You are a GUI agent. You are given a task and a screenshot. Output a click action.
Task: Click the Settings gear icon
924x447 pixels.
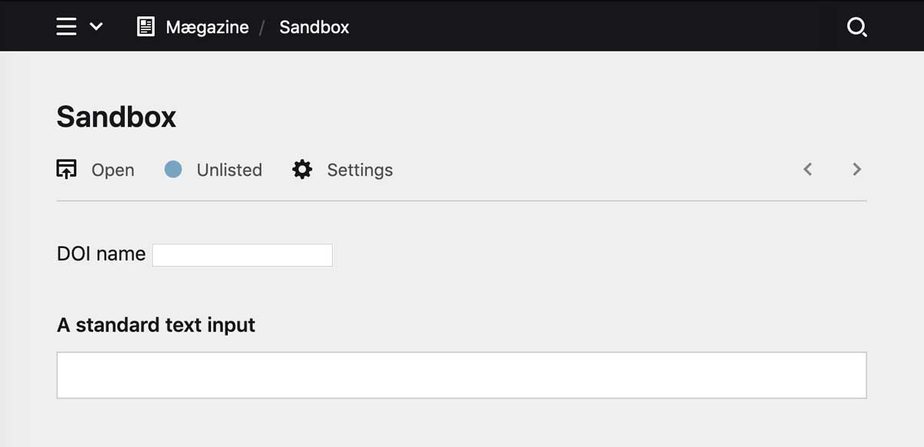point(302,169)
